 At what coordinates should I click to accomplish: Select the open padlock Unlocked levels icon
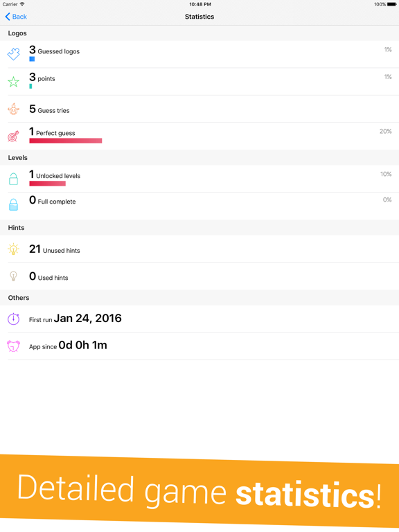pos(13,179)
